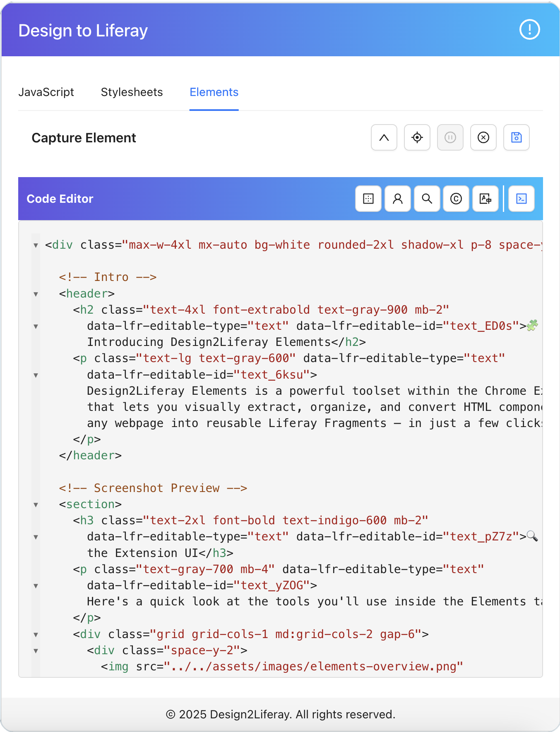Click the translate language icon

(x=485, y=199)
